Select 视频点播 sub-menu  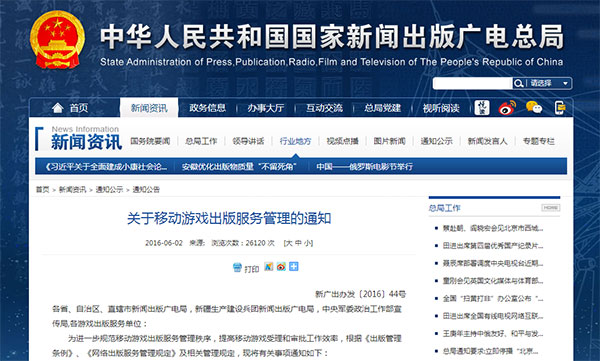point(342,141)
